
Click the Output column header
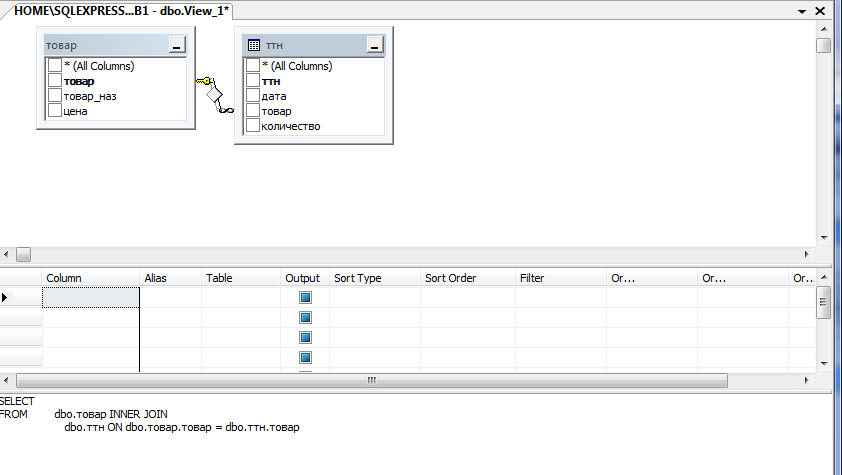tap(304, 278)
